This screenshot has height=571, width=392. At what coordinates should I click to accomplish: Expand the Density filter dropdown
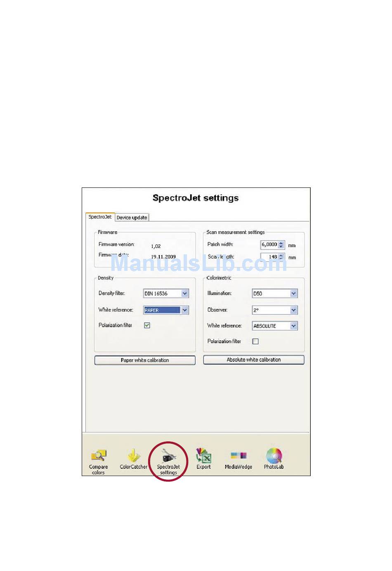(x=185, y=294)
